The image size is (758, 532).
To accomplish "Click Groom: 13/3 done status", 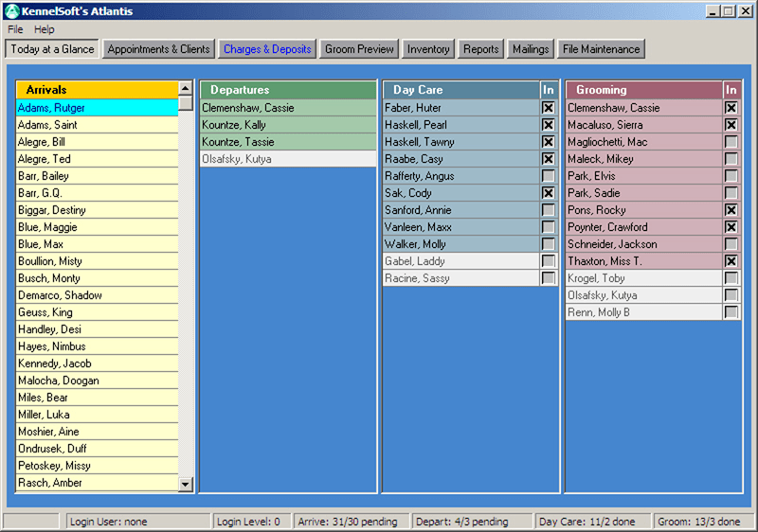I will click(x=703, y=522).
